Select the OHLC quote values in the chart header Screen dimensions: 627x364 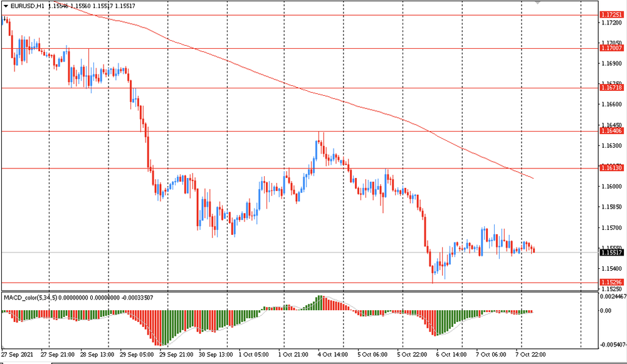(x=92, y=6)
